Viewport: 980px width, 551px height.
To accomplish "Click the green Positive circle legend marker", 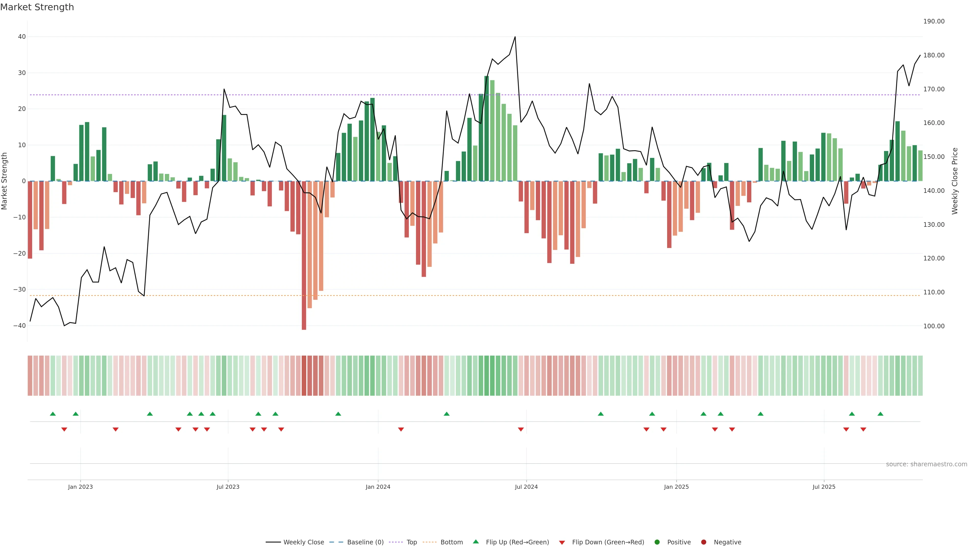I will pos(657,542).
